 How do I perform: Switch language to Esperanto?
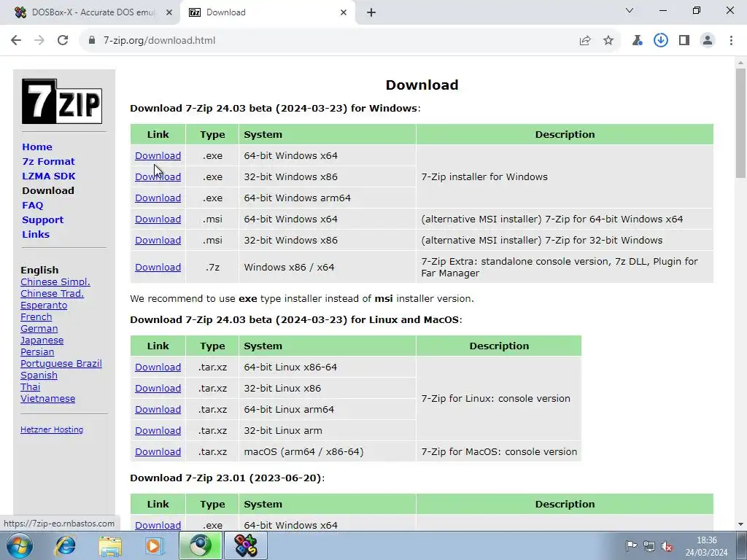pyautogui.click(x=44, y=306)
